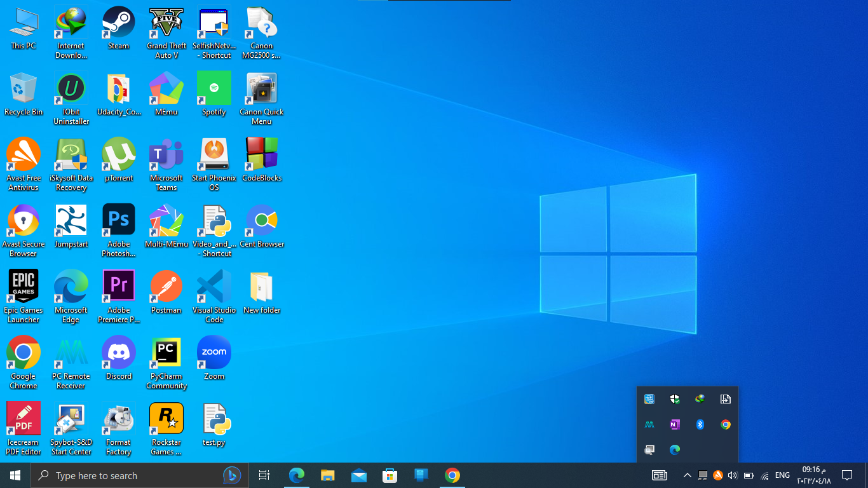
Task: Select Microsoft Teams desktop icon
Action: [x=166, y=165]
